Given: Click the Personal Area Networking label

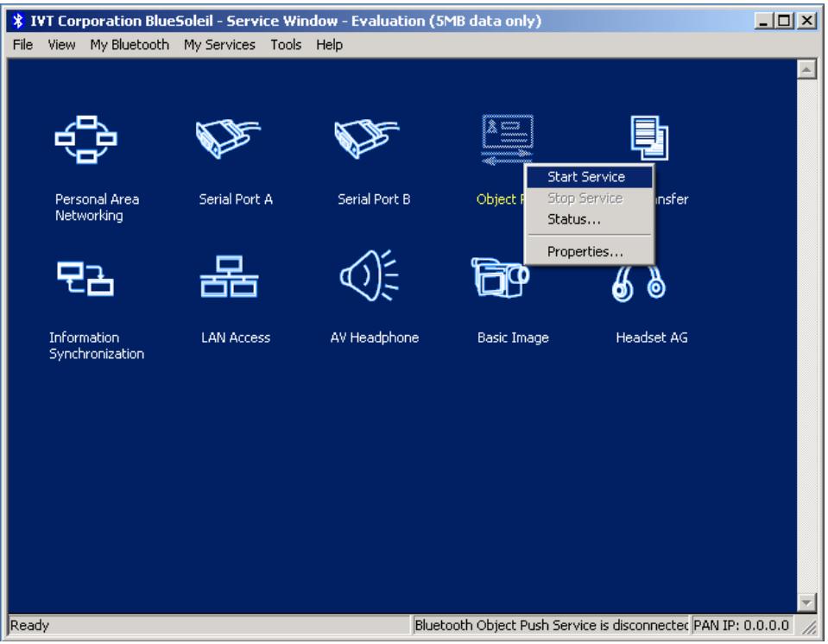Looking at the screenshot, I should (x=98, y=207).
